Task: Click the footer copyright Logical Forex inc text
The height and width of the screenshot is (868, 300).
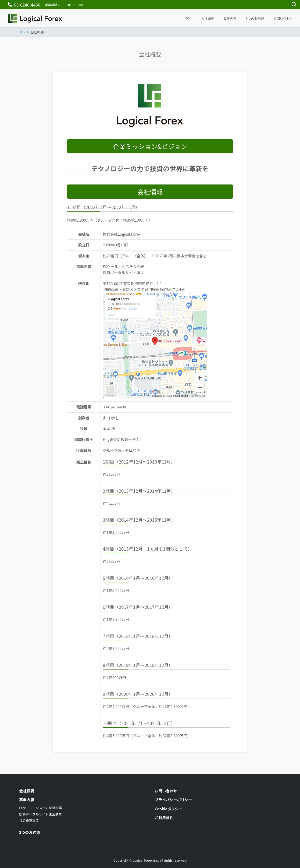Action: [150, 860]
